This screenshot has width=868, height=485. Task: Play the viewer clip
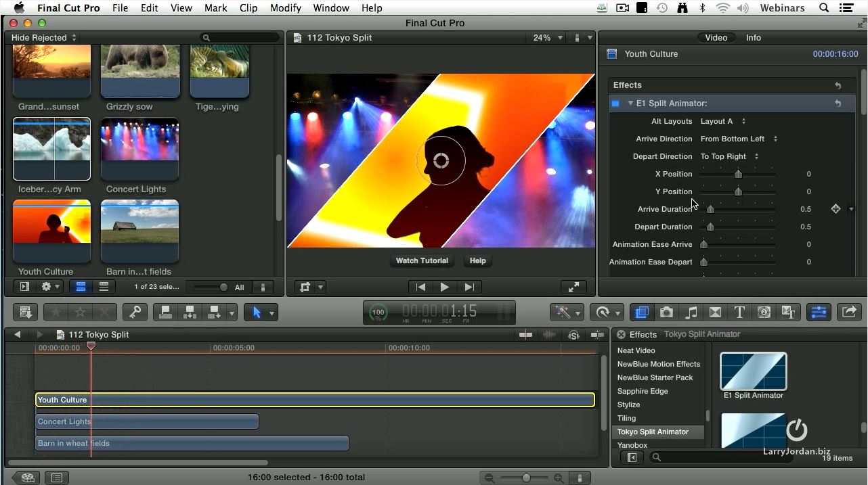[444, 287]
